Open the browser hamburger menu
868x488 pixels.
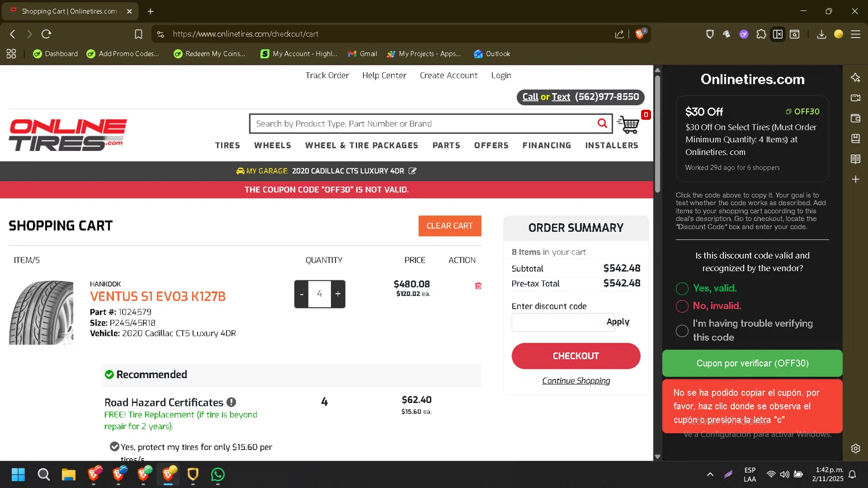click(x=855, y=34)
